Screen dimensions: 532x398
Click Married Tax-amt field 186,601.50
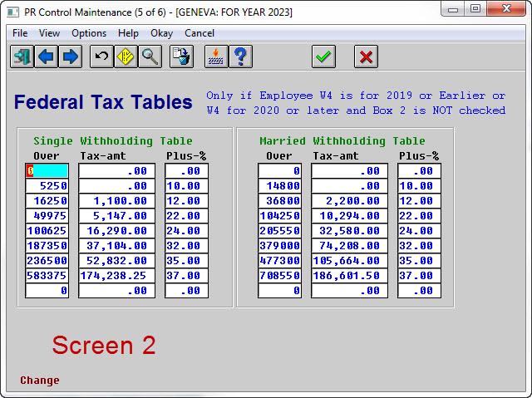pos(349,275)
